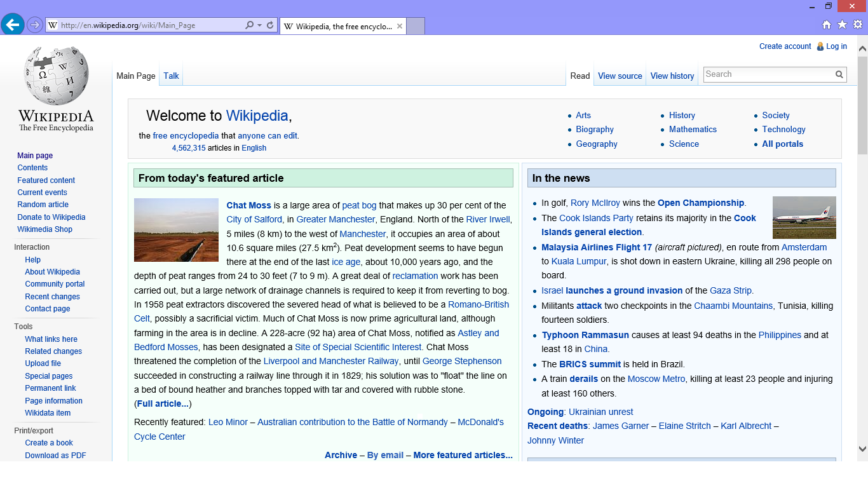868x488 pixels.
Task: Click the browser Forward arrow button
Action: coord(34,25)
